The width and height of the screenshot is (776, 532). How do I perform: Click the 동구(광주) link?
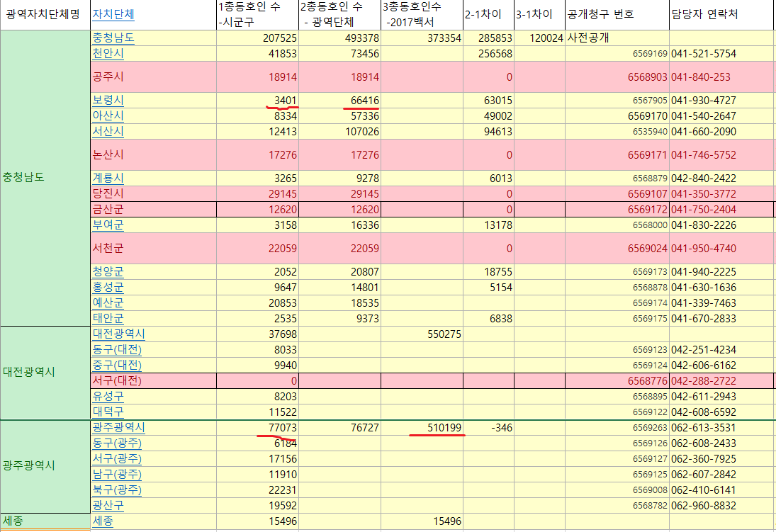(117, 443)
